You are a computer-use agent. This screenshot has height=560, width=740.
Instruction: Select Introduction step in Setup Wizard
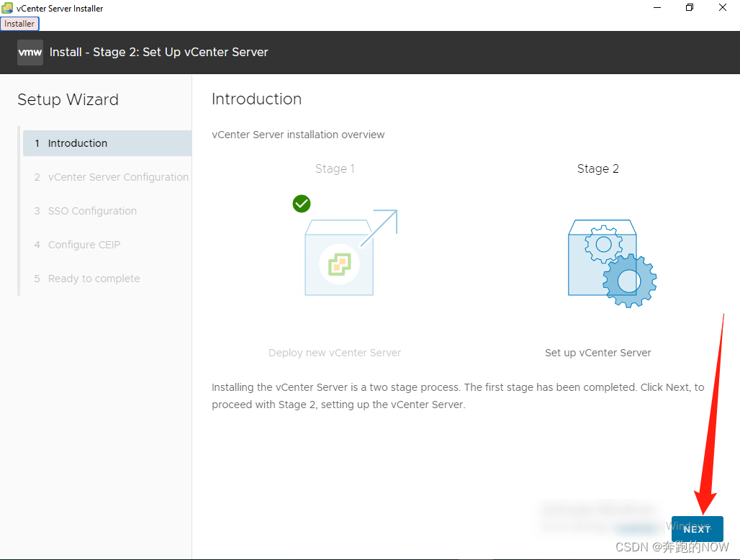pyautogui.click(x=107, y=143)
